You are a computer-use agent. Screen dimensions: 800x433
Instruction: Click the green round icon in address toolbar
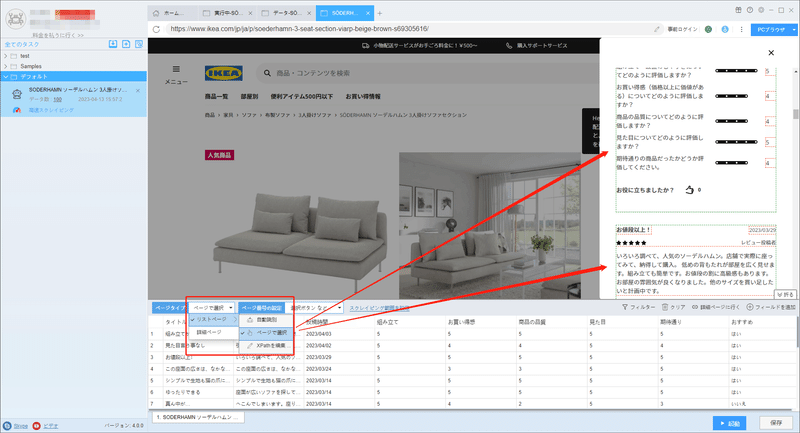pyautogui.click(x=708, y=29)
